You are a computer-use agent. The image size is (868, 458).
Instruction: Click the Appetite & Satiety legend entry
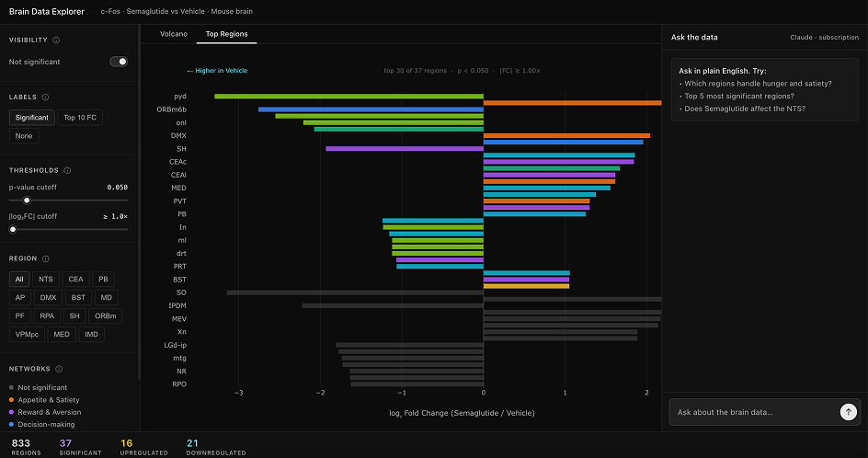pos(44,400)
